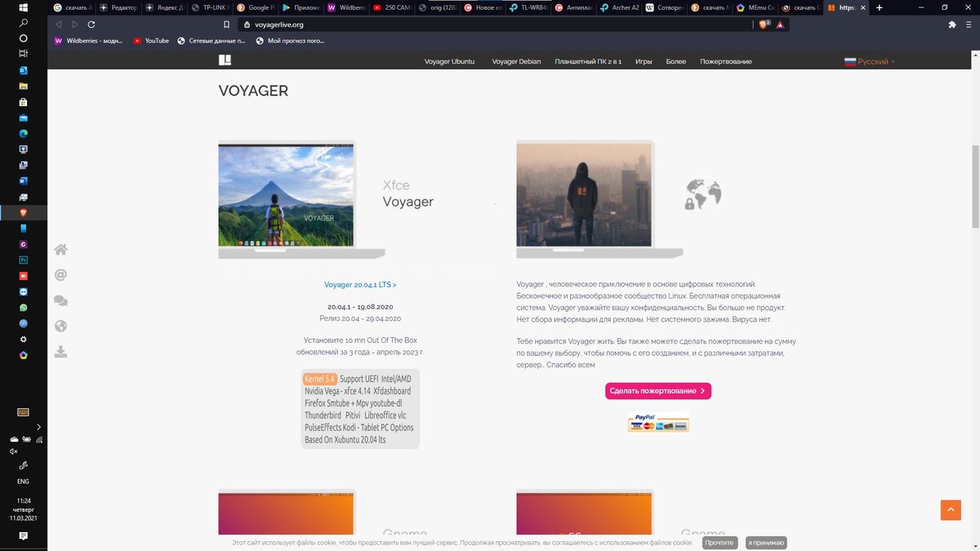Open the Voyager 20.04.1 LTS link
The width and height of the screenshot is (980, 551).
[x=360, y=285]
